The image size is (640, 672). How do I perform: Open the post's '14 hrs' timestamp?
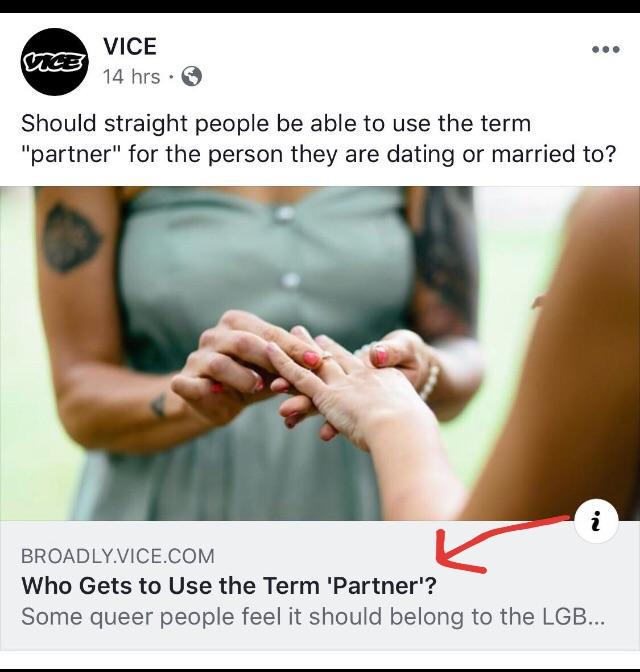tap(132, 77)
